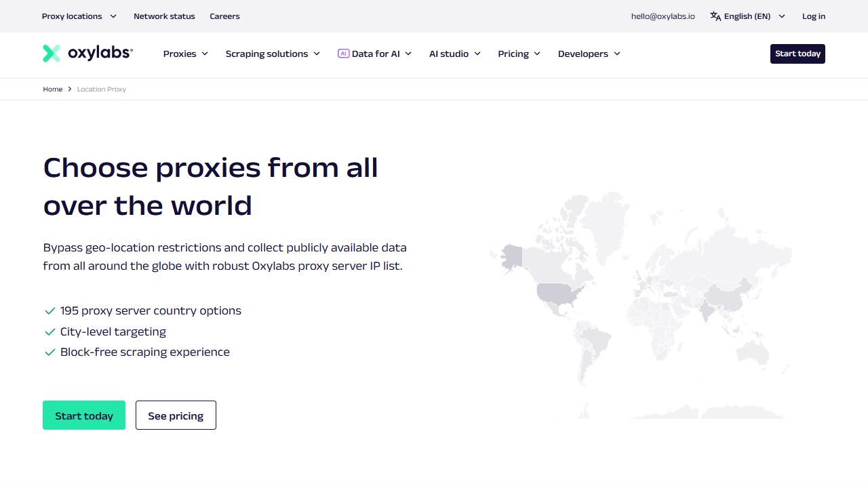868x488 pixels.
Task: Click the Log in link
Action: [814, 16]
